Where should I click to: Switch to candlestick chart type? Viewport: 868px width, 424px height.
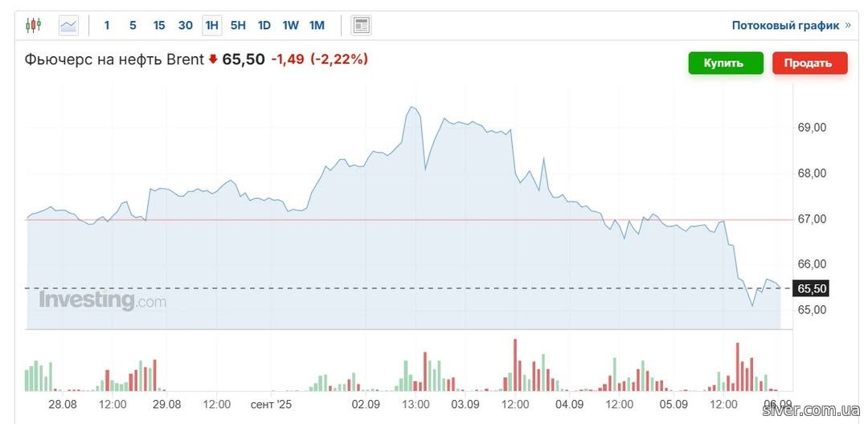coord(33,26)
